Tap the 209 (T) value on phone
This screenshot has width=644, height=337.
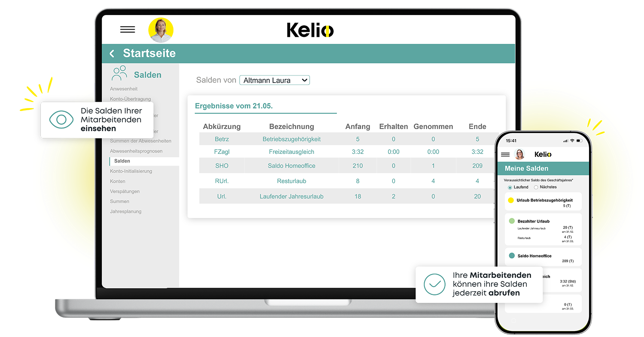click(x=568, y=261)
